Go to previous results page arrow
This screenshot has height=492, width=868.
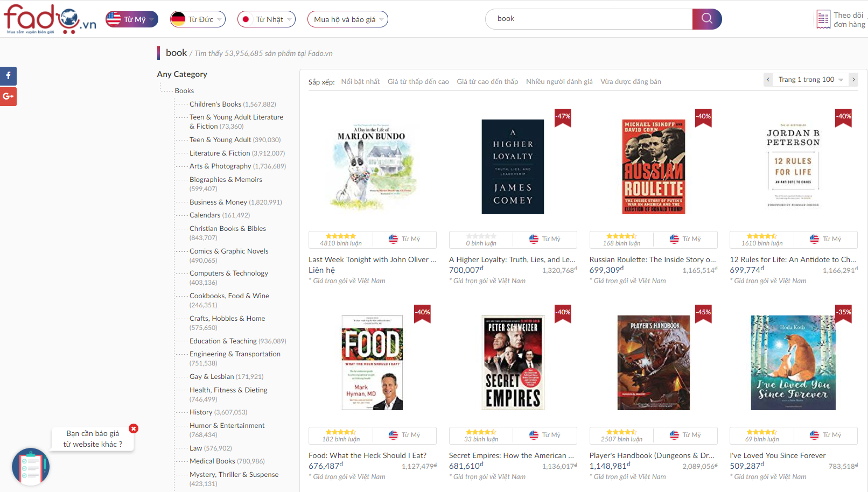pos(768,80)
